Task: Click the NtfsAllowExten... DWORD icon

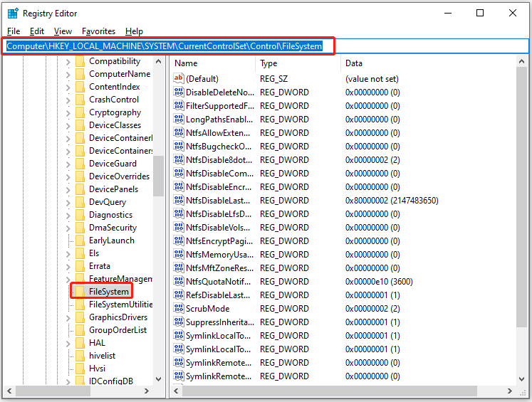Action: (x=179, y=133)
